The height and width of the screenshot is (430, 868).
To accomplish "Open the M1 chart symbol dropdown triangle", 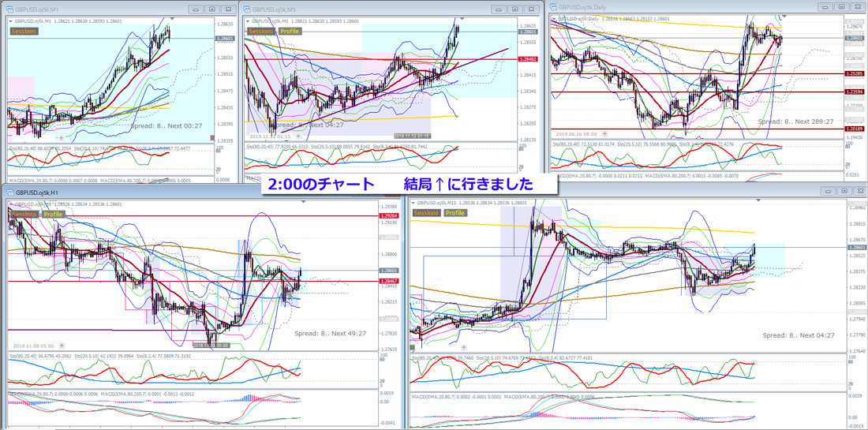I will click(11, 21).
